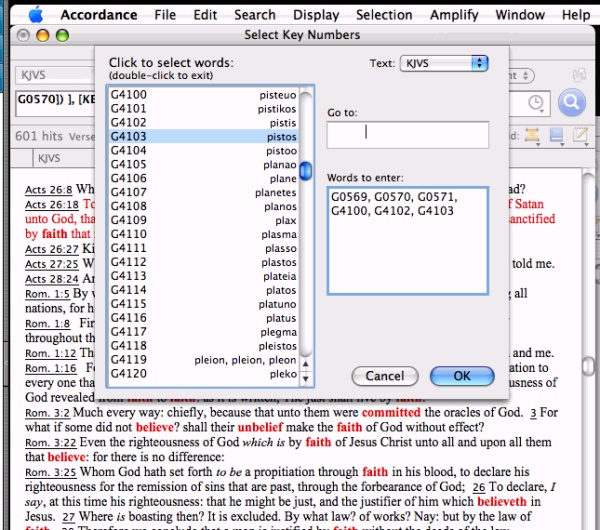Click the blue book toolbar icon
This screenshot has height=530, width=600.
tap(556, 135)
